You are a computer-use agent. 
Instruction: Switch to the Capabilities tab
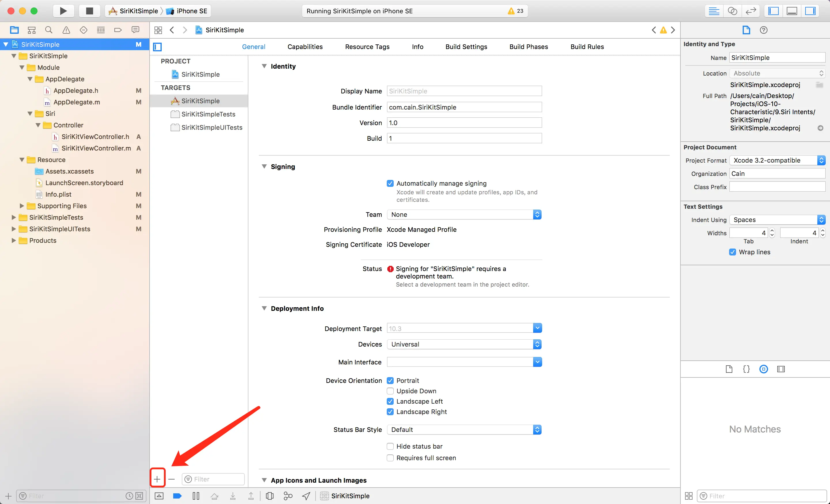305,47
